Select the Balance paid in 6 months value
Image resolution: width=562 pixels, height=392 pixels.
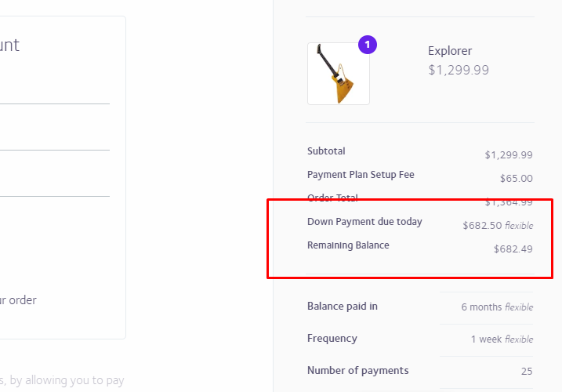pyautogui.click(x=481, y=307)
